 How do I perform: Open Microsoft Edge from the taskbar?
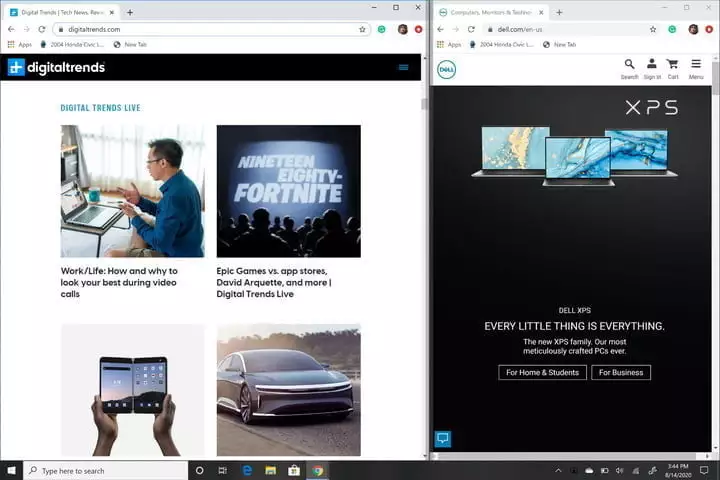(246, 470)
